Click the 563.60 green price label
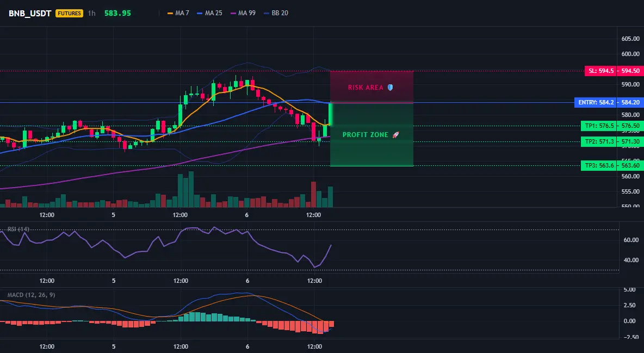 [630, 165]
